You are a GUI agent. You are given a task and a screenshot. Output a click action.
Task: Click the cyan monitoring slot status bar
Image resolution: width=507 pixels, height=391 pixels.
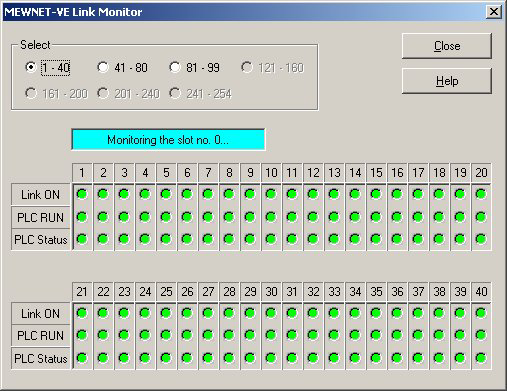click(168, 140)
